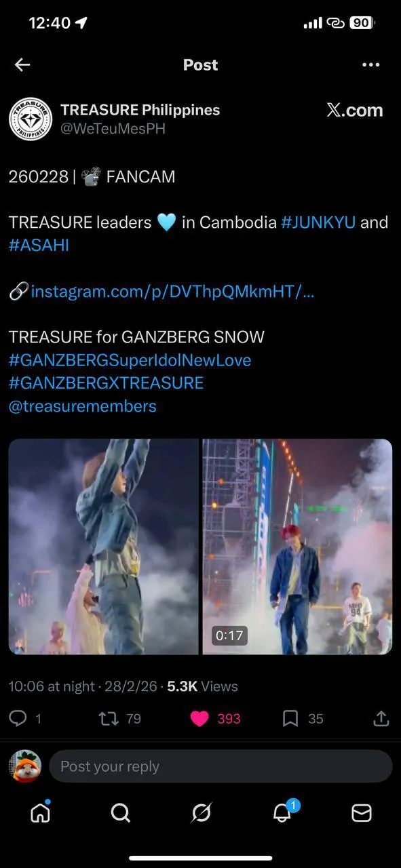Open the #ASAHI hashtag

click(39, 245)
